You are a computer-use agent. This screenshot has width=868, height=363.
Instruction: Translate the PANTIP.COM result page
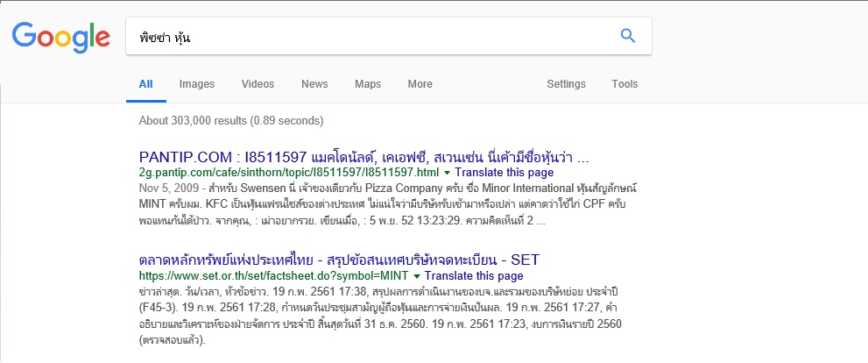click(504, 173)
